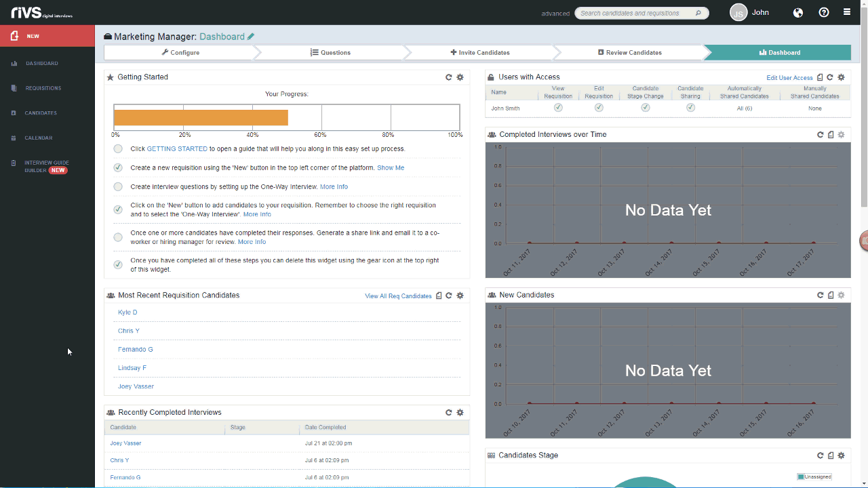Open Getting Started widget gear settings
Viewport: 868px width, 488px height.
coord(460,77)
